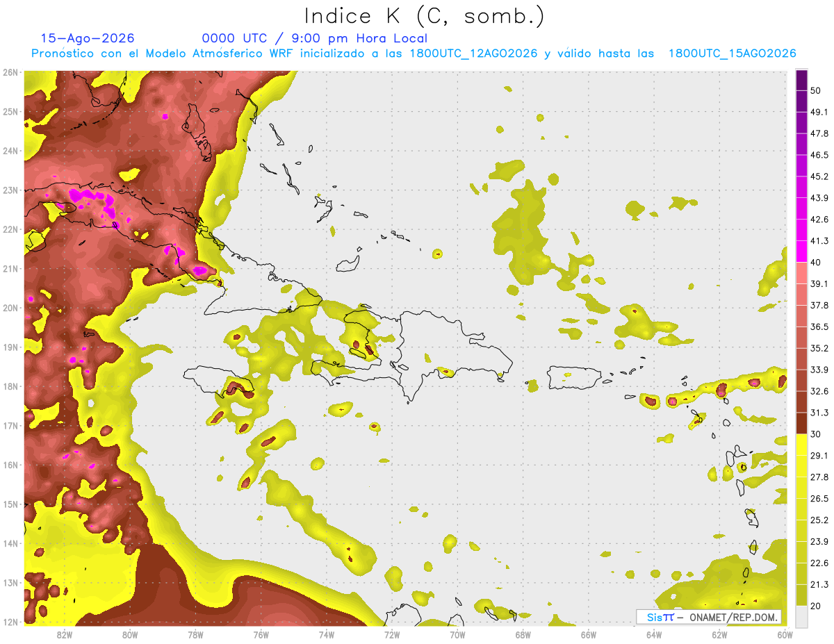Click colorbar value '49.1'

819,112
